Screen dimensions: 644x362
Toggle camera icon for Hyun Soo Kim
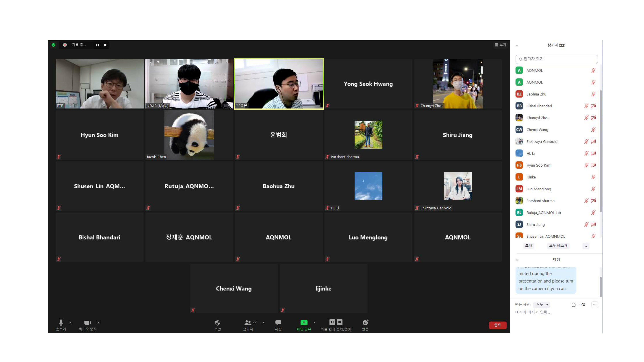(x=593, y=165)
